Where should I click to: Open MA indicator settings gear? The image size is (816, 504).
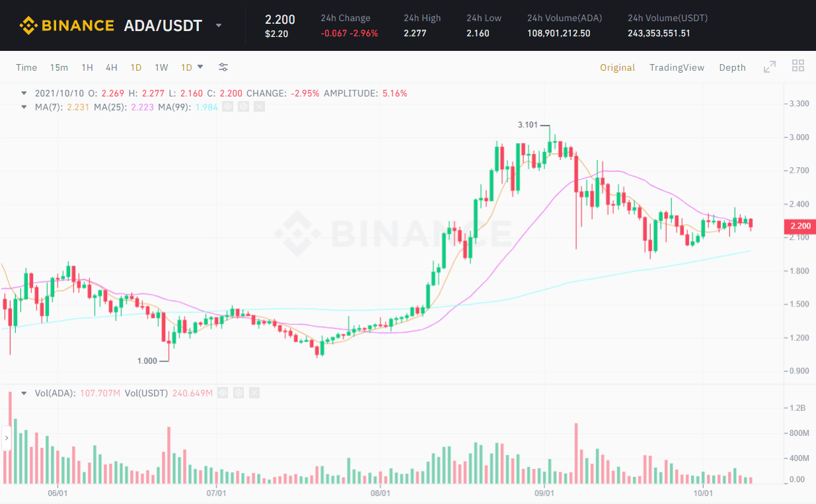[x=243, y=106]
